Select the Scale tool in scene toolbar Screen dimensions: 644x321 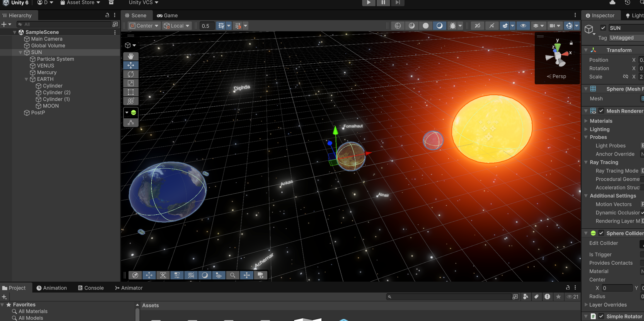point(131,83)
